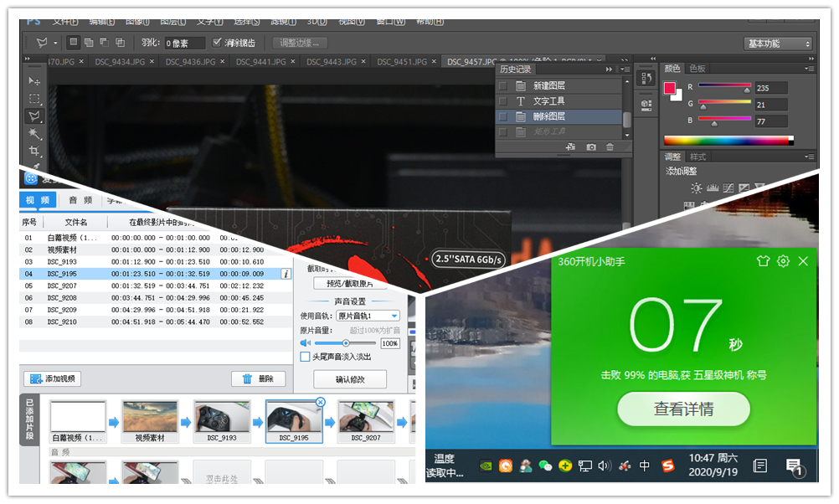
Task: Switch to the 色板 swatches tab
Action: 697,69
